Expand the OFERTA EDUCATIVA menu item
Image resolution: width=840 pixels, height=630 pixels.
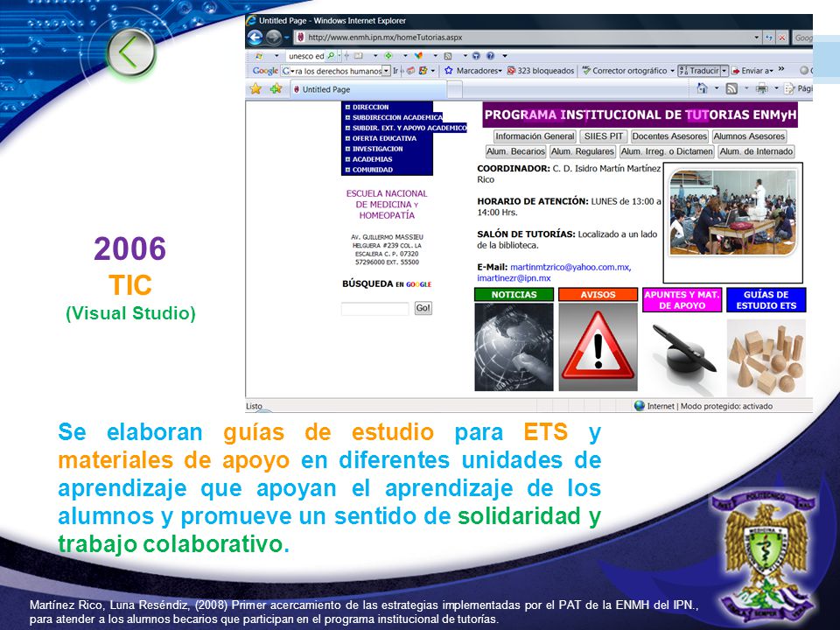381,138
